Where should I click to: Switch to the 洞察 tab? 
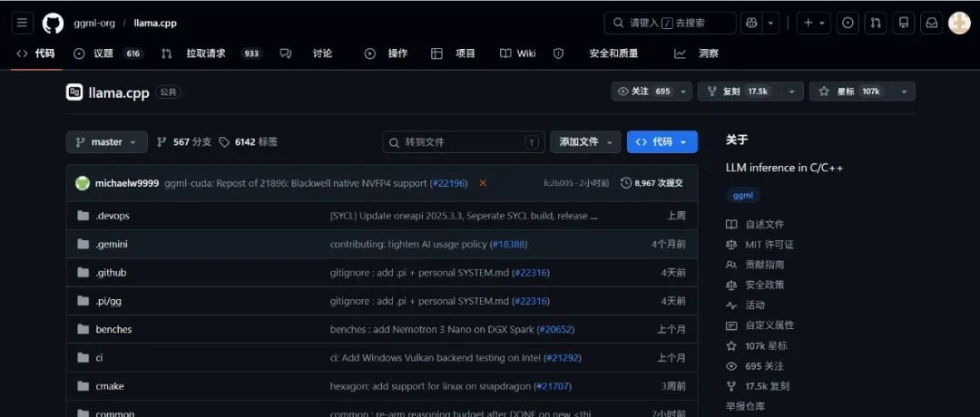(x=696, y=53)
